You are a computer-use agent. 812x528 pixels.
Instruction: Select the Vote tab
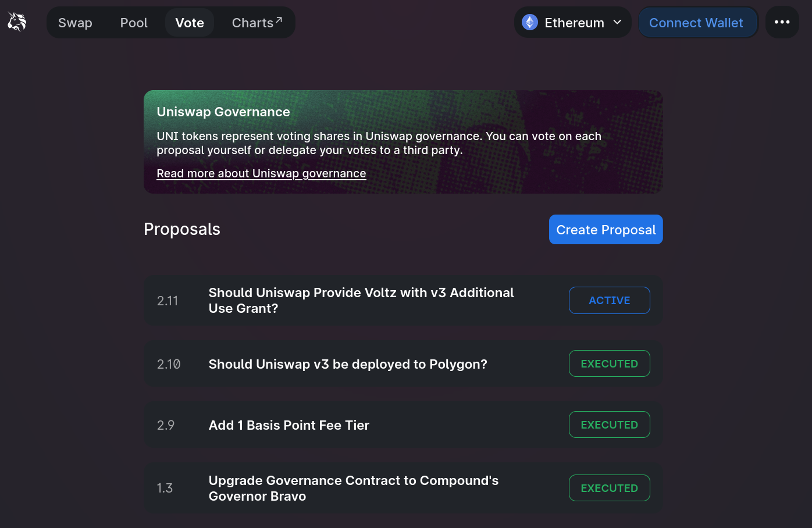click(190, 23)
